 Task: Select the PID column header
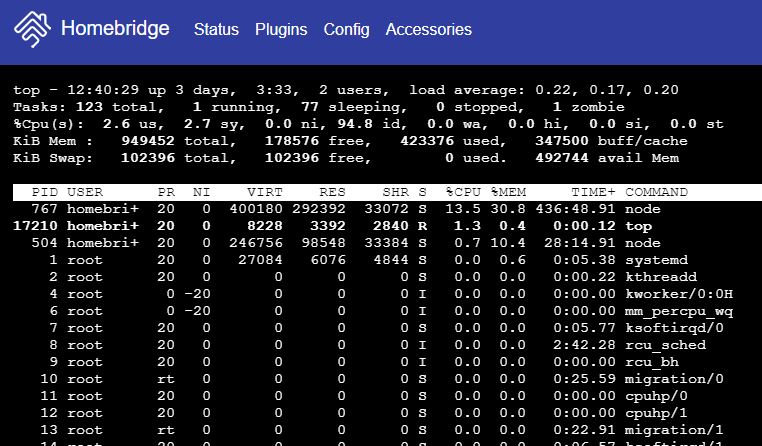[45, 192]
